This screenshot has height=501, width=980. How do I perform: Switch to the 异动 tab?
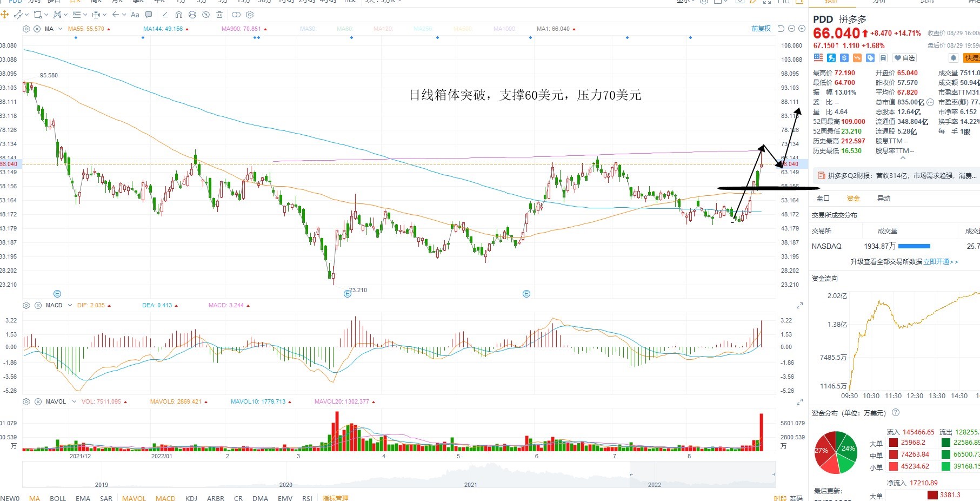pos(884,199)
